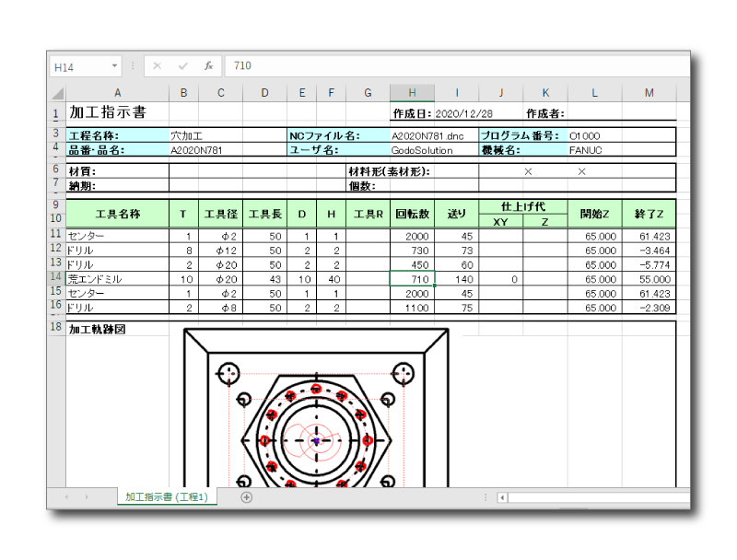Click the 材質: label cell
Viewport: 737px width, 560px height.
pos(118,171)
